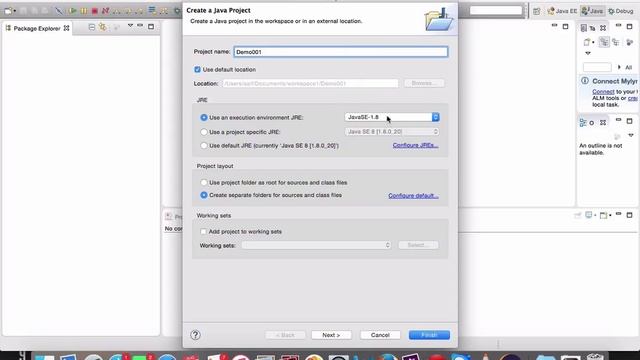Click the Quick Access search field
Image resolution: width=640 pixels, height=360 pixels.
click(496, 11)
